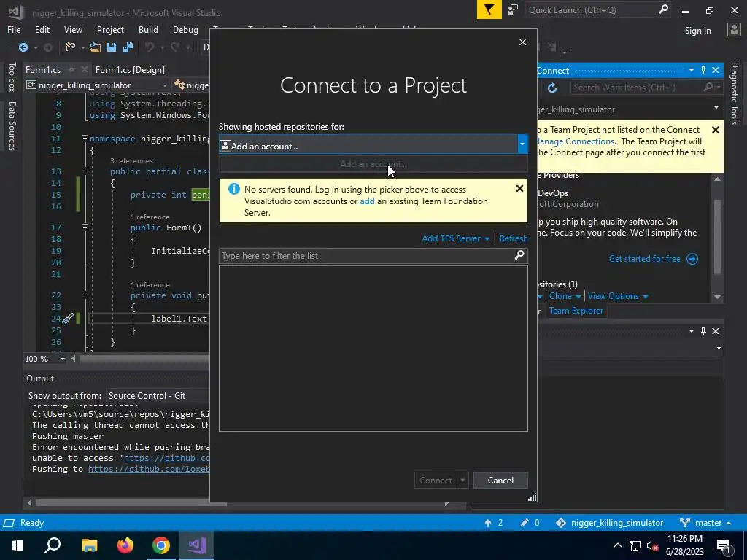This screenshot has width=747, height=560.
Task: Click the Get started for free link
Action: click(x=644, y=259)
